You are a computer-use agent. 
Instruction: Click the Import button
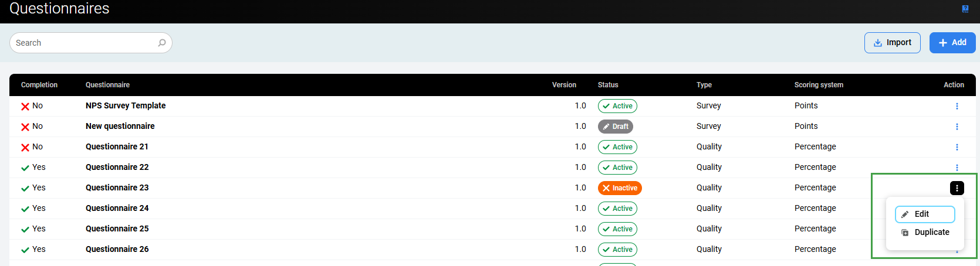point(892,43)
